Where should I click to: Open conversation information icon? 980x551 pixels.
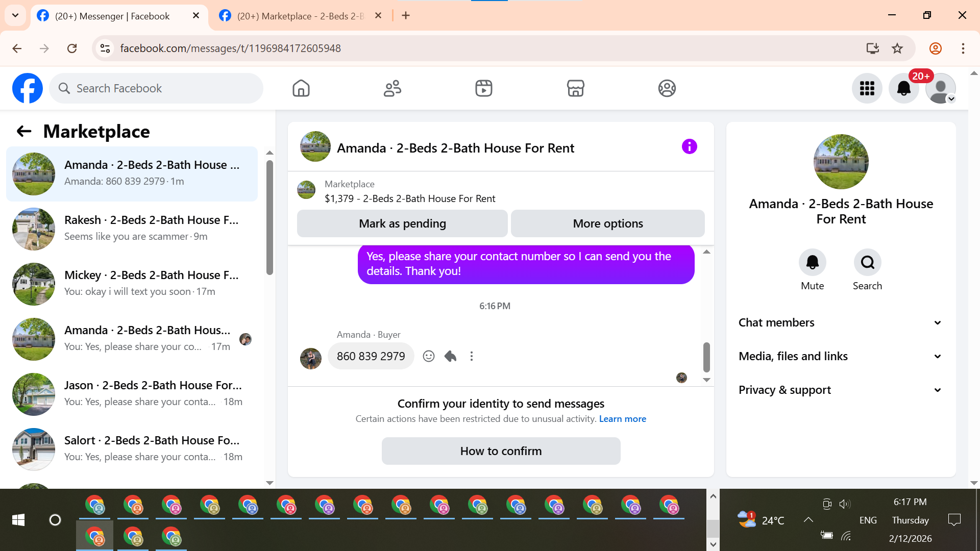coord(689,147)
